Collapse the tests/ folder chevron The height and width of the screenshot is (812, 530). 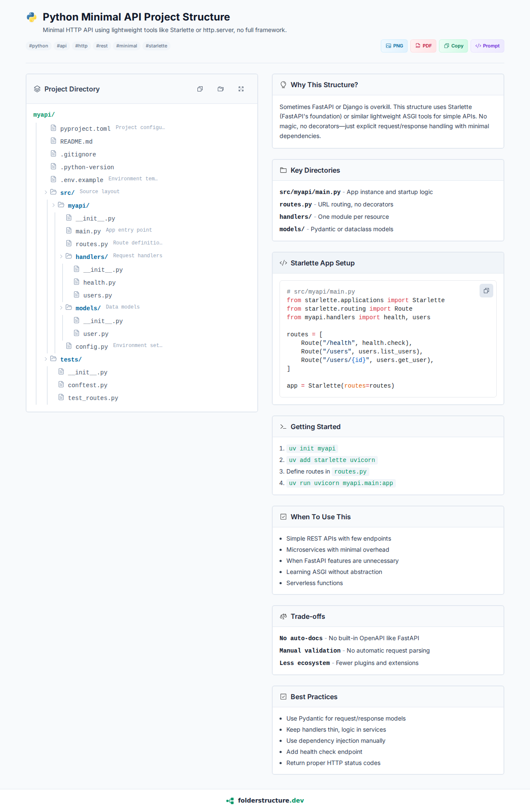click(x=46, y=359)
